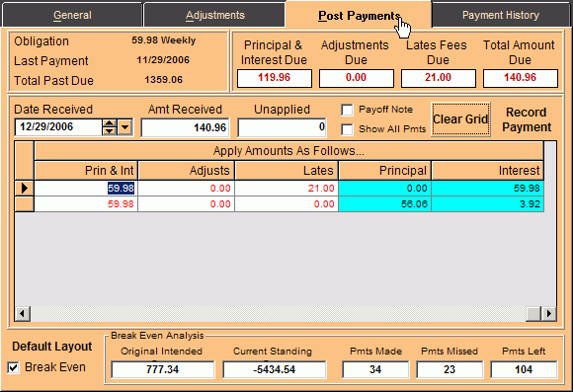Select the first row marker arrow
The height and width of the screenshot is (392, 573).
coord(25,189)
